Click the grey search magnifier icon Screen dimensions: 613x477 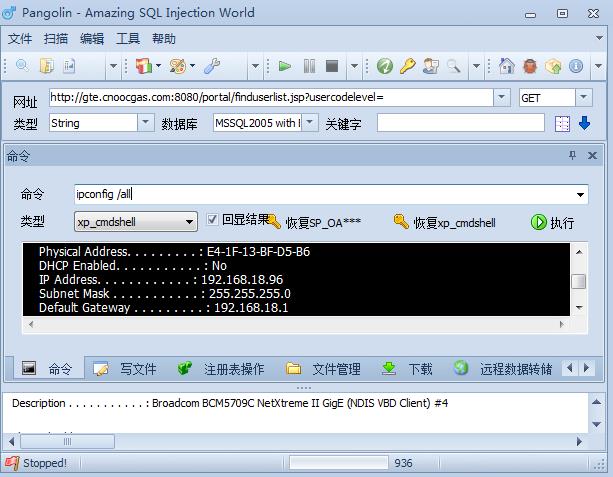pyautogui.click(x=453, y=66)
